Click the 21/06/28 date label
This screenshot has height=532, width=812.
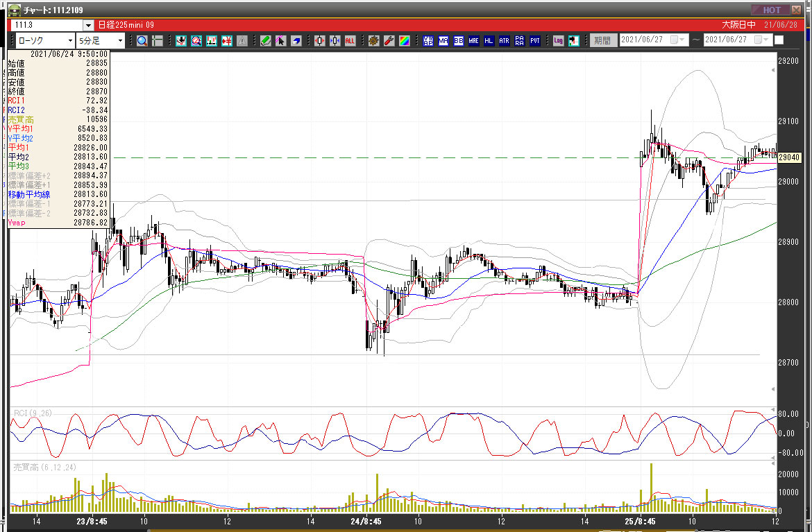click(x=780, y=25)
